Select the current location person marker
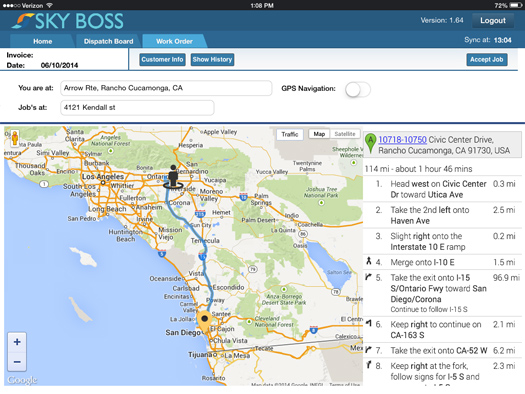525x394 pixels. pyautogui.click(x=173, y=176)
